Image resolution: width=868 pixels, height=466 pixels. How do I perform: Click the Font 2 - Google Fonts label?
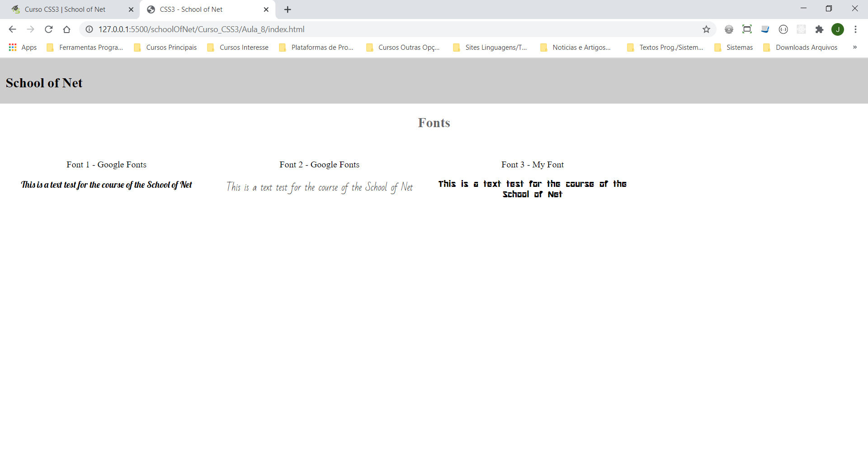point(319,165)
